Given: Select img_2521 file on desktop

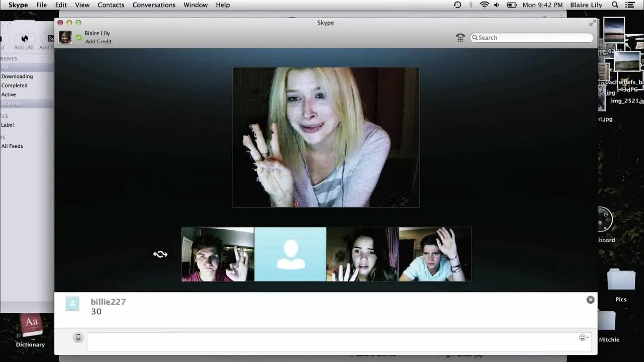Looking at the screenshot, I should coord(627,101).
